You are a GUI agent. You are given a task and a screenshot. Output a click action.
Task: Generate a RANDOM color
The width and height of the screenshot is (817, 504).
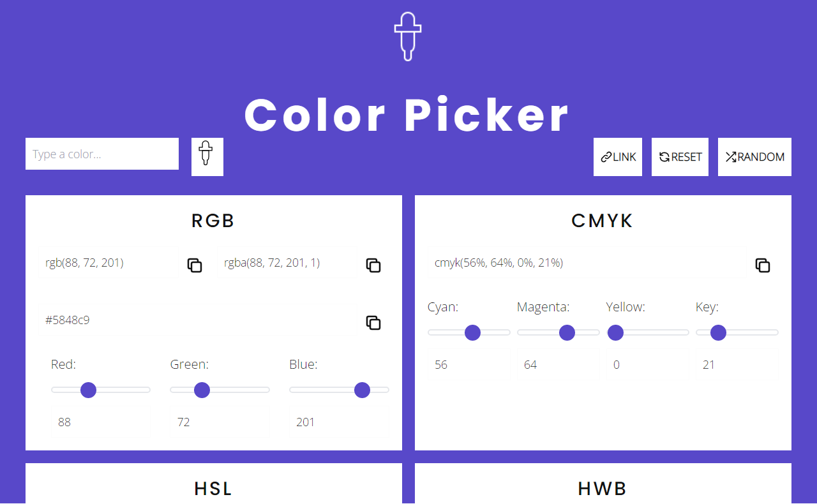click(x=754, y=157)
